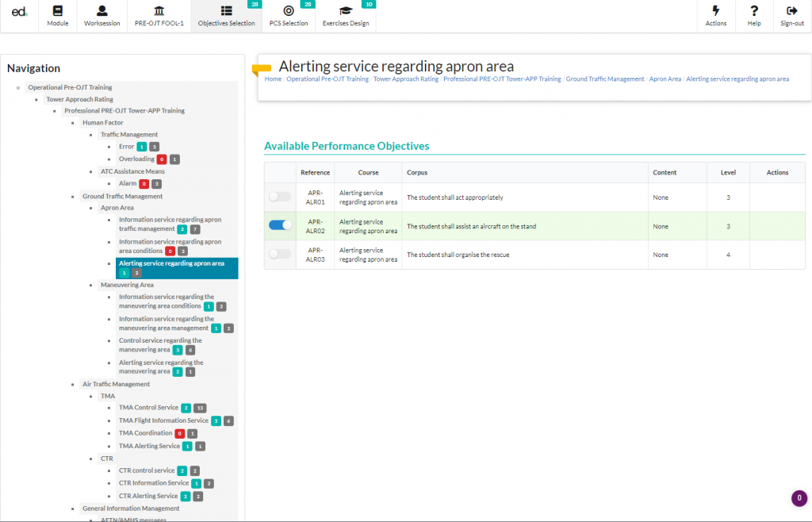Viewport: 812px width, 522px height.
Task: Open the Alarm tree item
Action: 128,183
